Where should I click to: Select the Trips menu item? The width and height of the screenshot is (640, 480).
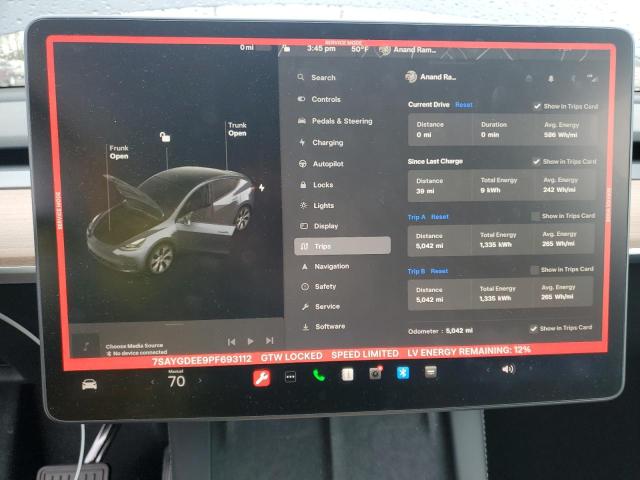pos(342,246)
